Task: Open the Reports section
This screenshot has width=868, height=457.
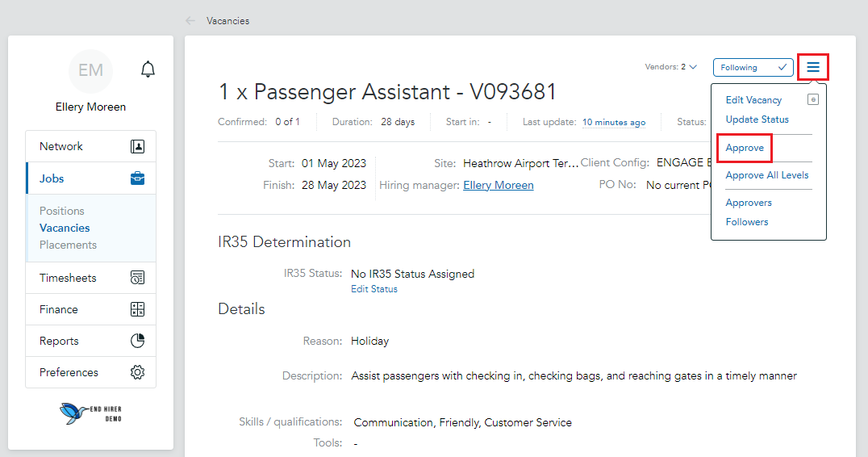Action: click(x=91, y=341)
